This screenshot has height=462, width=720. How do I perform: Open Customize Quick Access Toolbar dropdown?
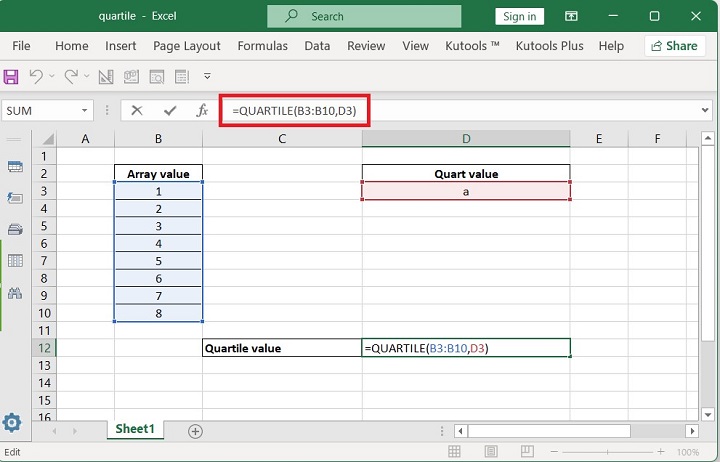pyautogui.click(x=207, y=76)
